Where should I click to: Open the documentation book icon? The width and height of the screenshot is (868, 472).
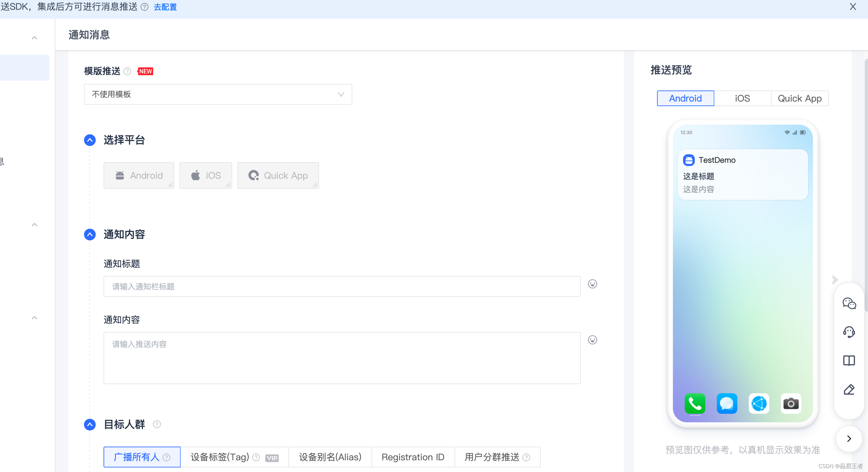pos(849,360)
